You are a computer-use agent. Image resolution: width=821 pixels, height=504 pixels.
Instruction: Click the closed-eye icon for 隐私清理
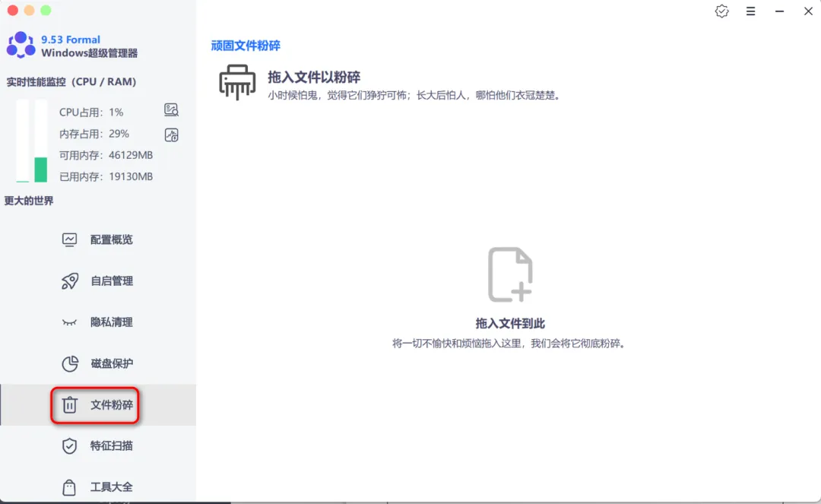coord(69,322)
